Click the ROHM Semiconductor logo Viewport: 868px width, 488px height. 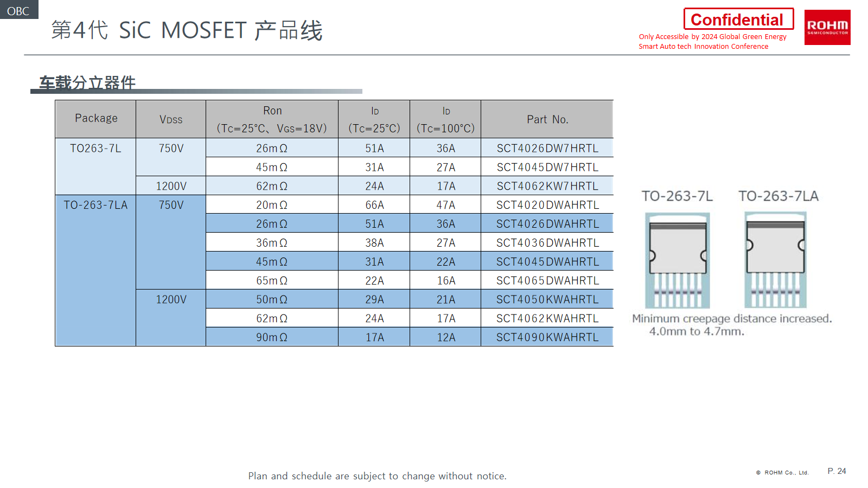tap(827, 27)
